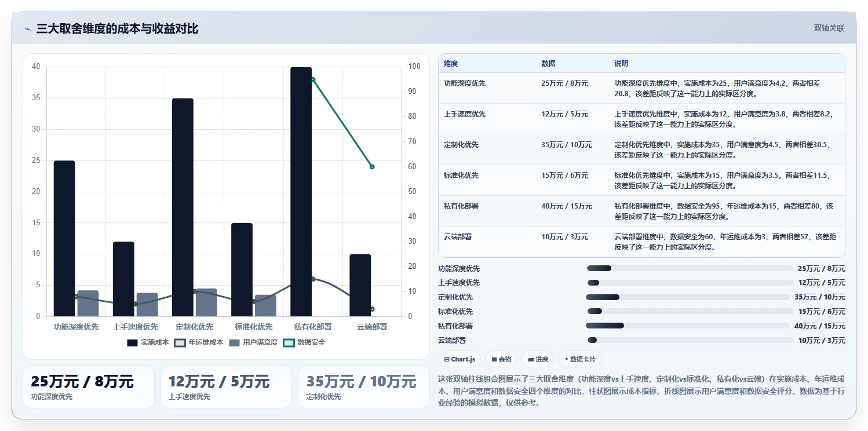Viewport: 868px width, 431px height.
Task: Click the panel title 三大取舍维度的成本与收益对比
Action: (118, 28)
